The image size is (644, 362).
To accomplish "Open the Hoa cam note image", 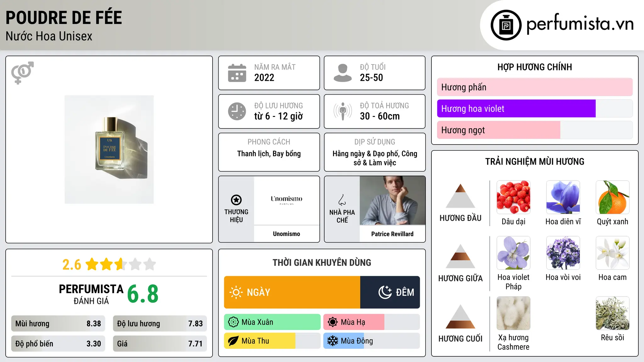I will [x=613, y=253].
